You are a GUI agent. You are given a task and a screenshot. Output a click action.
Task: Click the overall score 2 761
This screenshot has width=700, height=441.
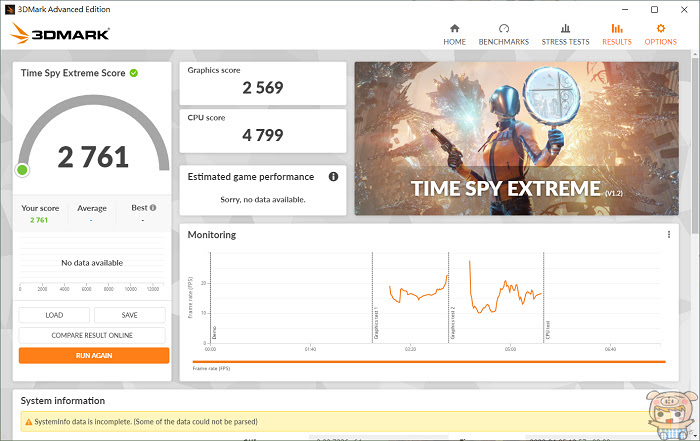[x=93, y=157]
